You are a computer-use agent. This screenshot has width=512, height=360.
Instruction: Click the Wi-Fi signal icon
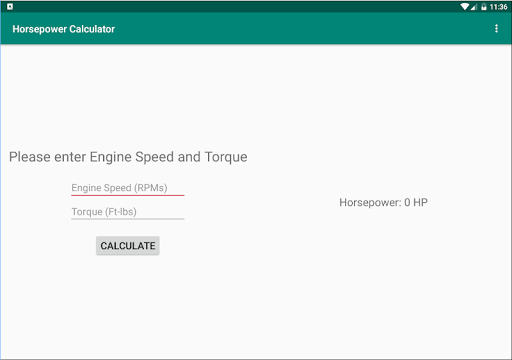pos(465,7)
